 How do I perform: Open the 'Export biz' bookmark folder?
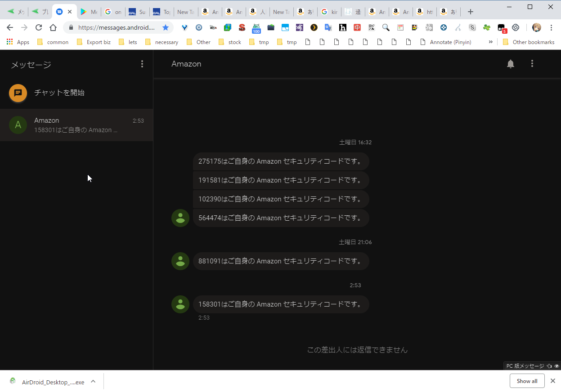[x=94, y=42]
